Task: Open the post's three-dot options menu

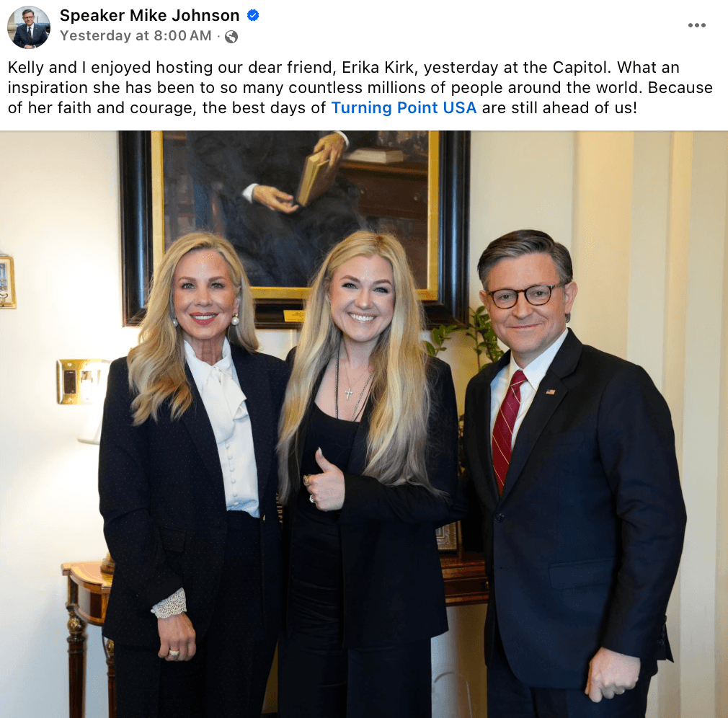Action: point(696,25)
